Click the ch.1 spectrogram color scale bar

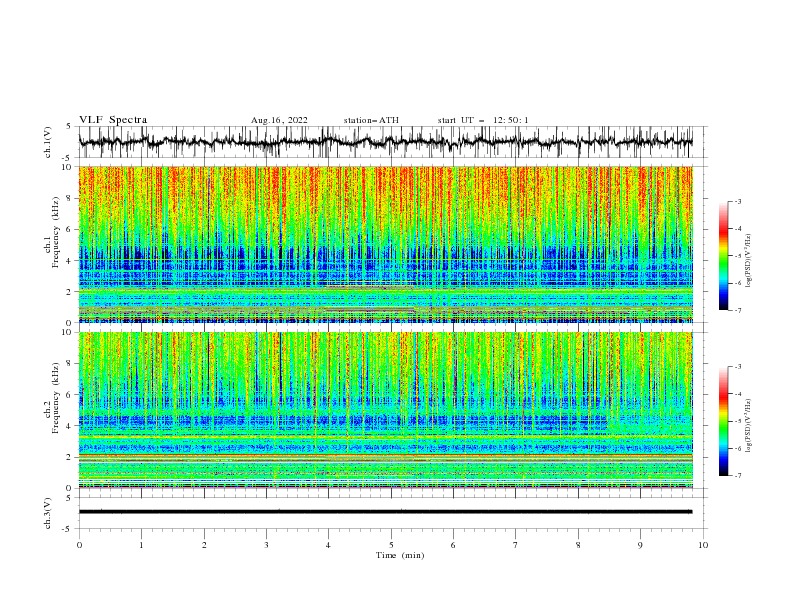tap(723, 256)
